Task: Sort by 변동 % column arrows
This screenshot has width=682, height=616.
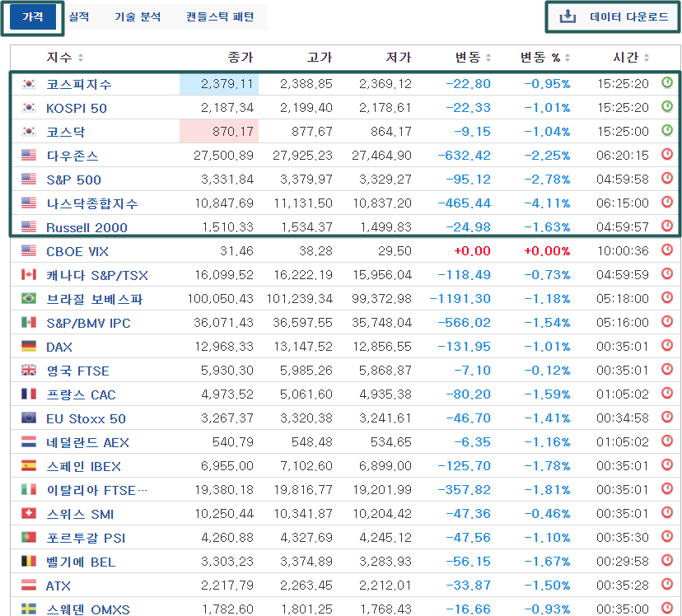Action: tap(568, 58)
